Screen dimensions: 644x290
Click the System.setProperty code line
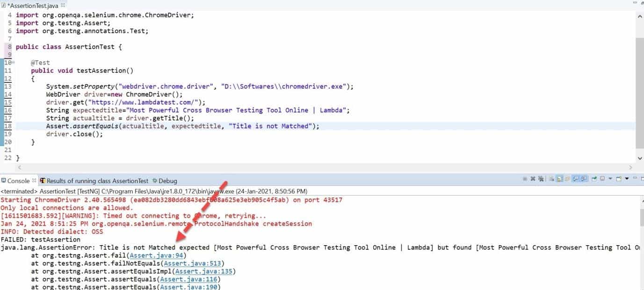(x=200, y=86)
